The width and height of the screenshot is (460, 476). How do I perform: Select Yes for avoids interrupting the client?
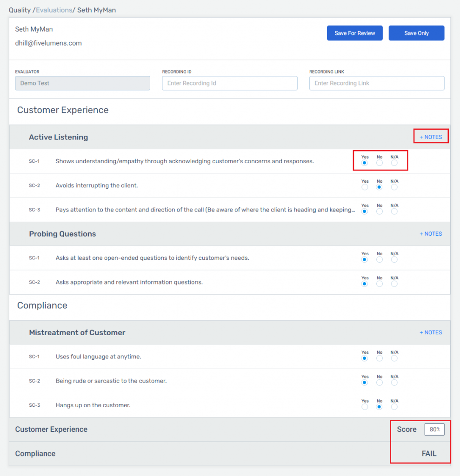[365, 187]
